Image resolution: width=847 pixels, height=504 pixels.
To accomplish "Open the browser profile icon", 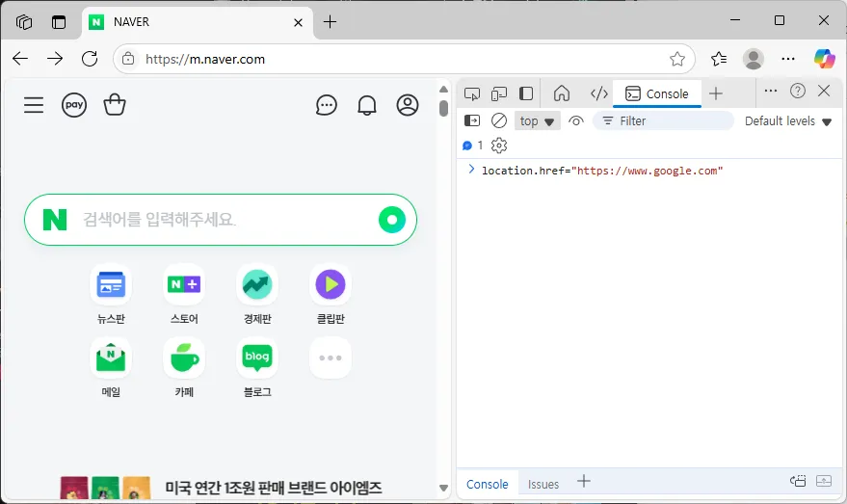I will (x=753, y=59).
